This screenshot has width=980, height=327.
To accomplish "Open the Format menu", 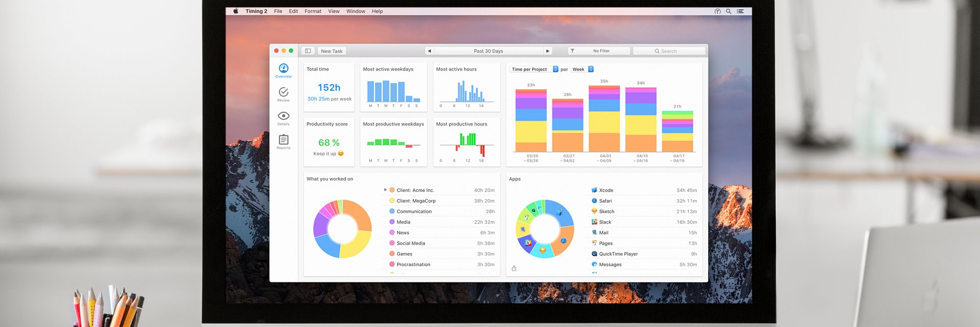I will click(x=313, y=11).
